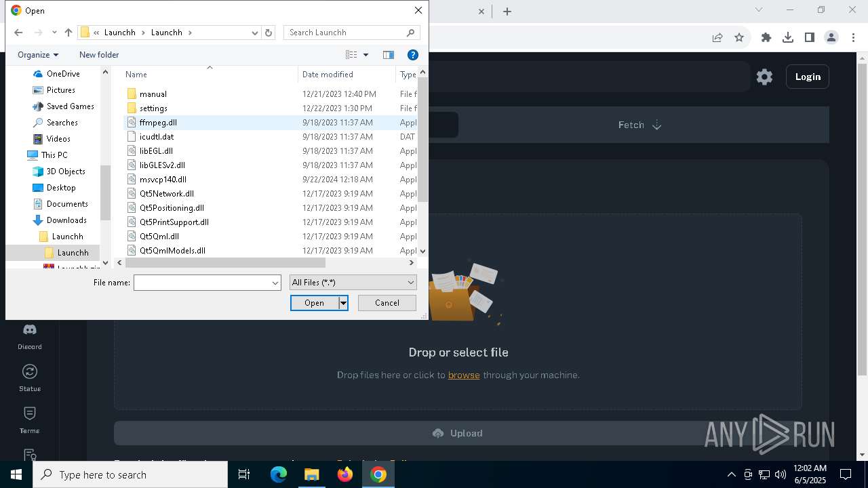Image resolution: width=868 pixels, height=488 pixels.
Task: Select OneDrive in the navigation tree
Action: [63, 74]
